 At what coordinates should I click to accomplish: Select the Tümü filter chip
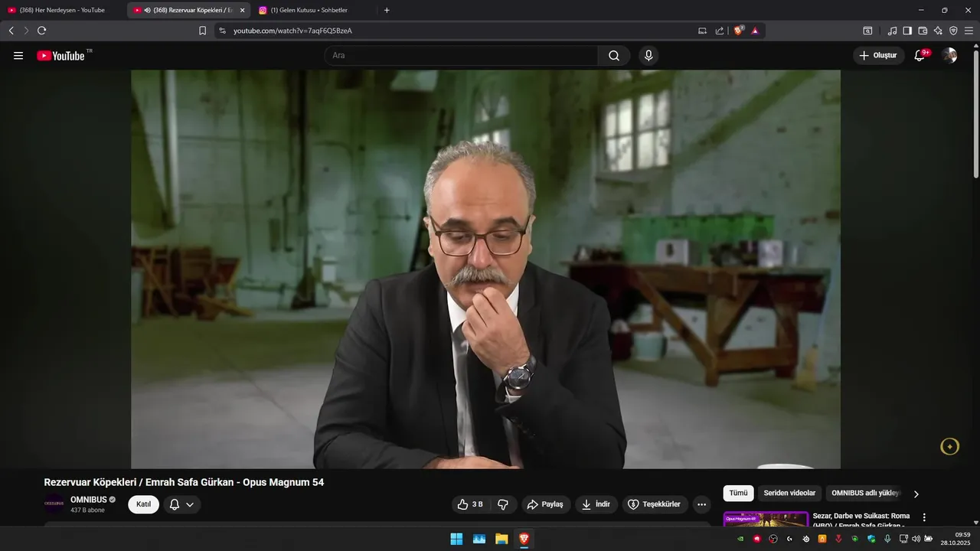(738, 494)
